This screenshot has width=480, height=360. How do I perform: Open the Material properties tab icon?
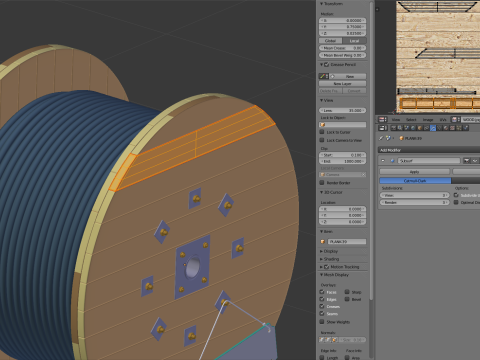coord(446,128)
